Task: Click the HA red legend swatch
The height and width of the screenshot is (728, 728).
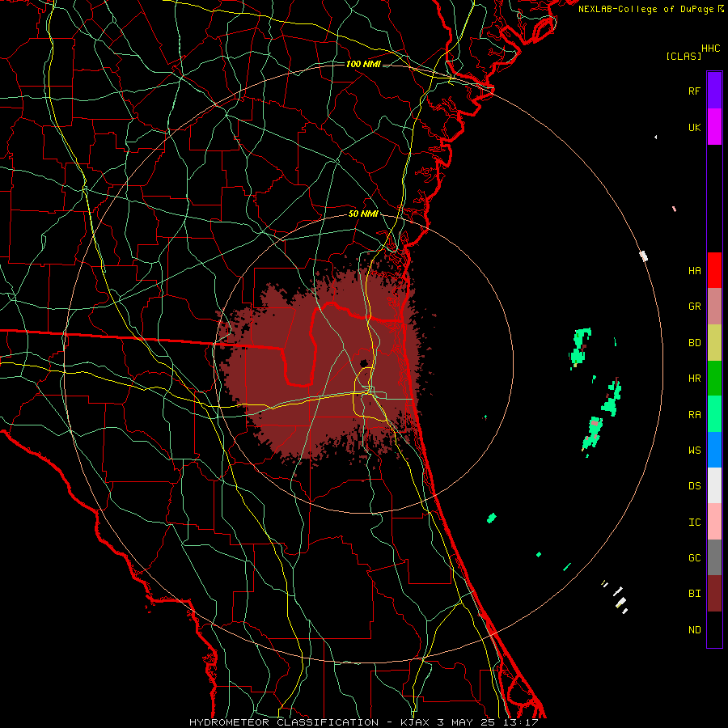Action: [714, 270]
